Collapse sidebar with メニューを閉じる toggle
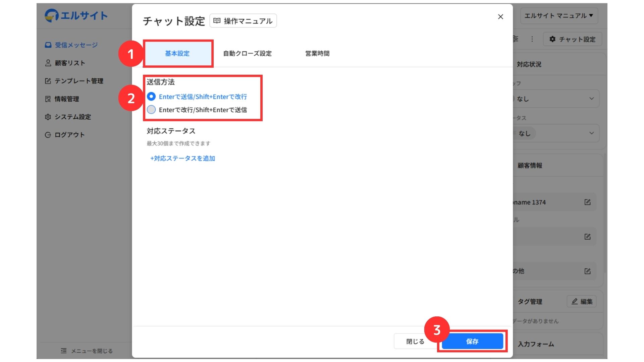This screenshot has width=644, height=362. [87, 351]
